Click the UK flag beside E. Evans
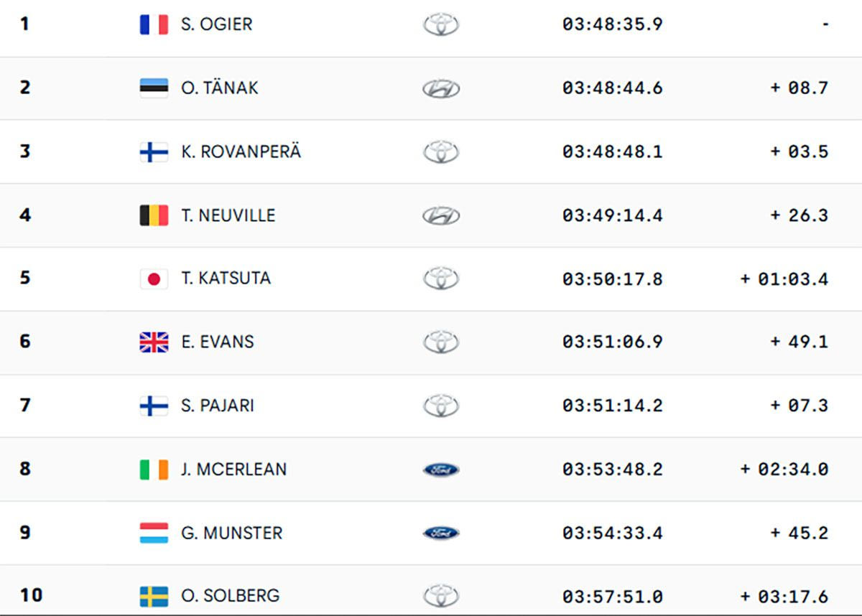The image size is (862, 616). (154, 342)
